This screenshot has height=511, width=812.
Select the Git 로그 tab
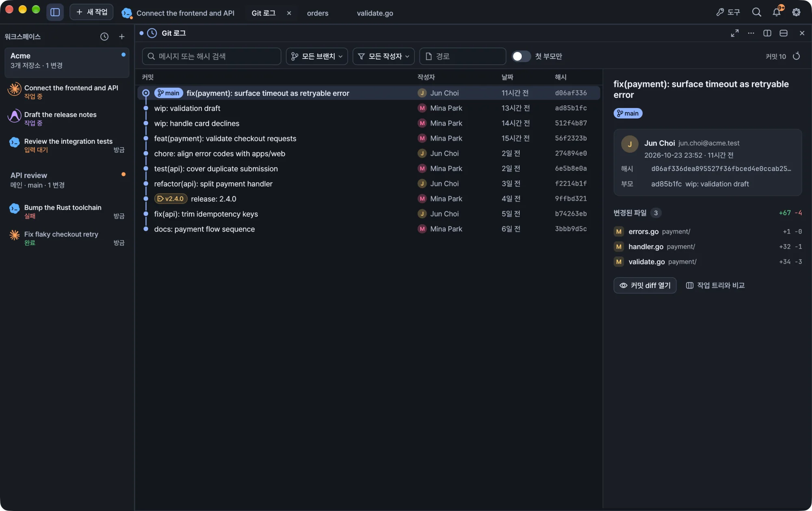263,13
